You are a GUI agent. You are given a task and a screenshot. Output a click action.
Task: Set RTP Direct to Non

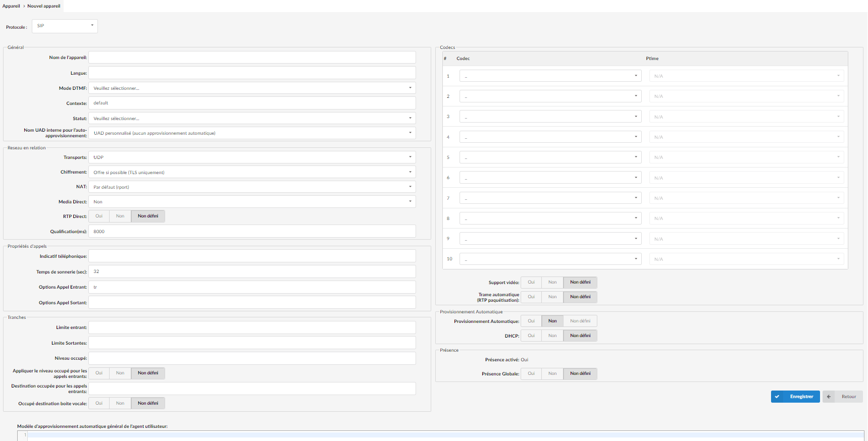(x=120, y=216)
